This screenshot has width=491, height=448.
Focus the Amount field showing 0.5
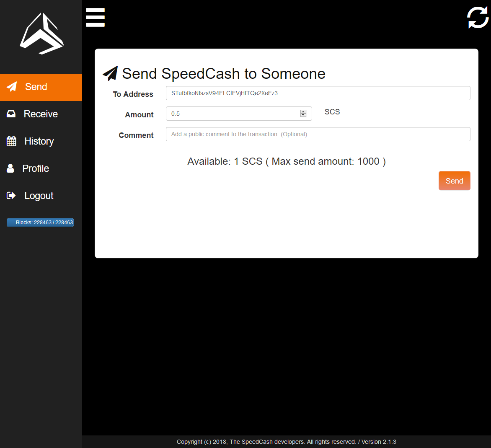[x=239, y=114]
